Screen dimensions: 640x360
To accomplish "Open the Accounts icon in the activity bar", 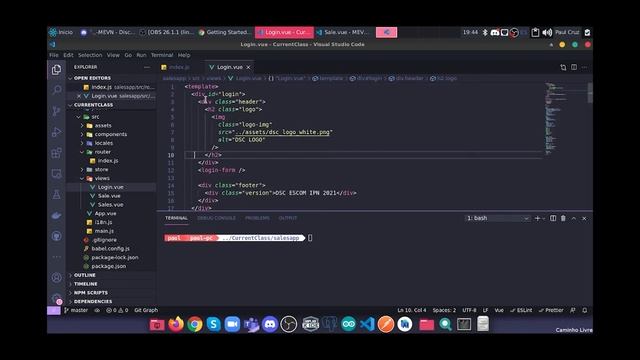I will (x=56, y=278).
